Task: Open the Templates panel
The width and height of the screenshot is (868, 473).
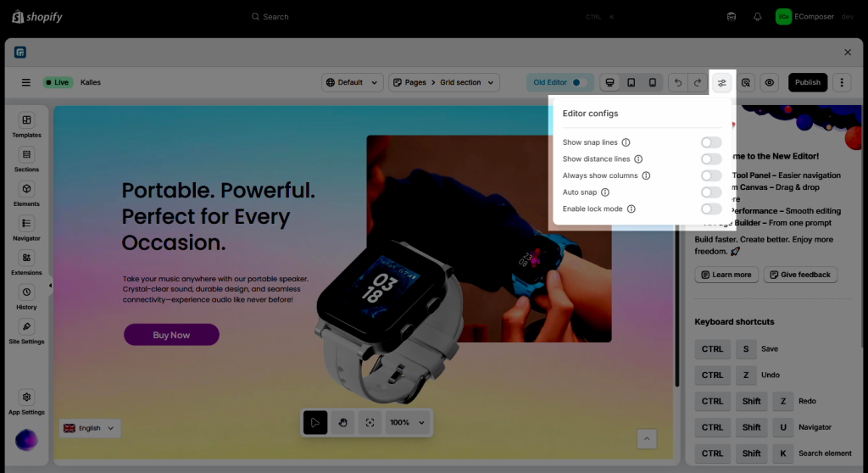Action: 26,125
